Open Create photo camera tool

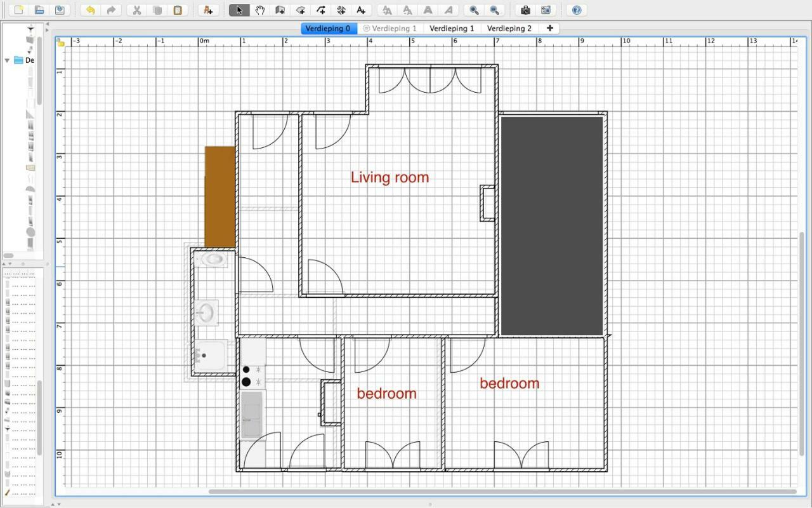[x=525, y=10]
